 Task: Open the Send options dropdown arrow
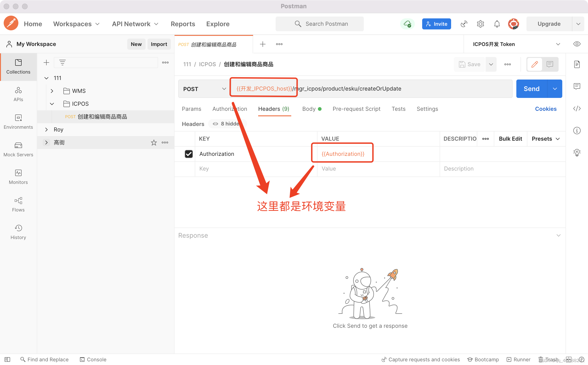coord(555,89)
